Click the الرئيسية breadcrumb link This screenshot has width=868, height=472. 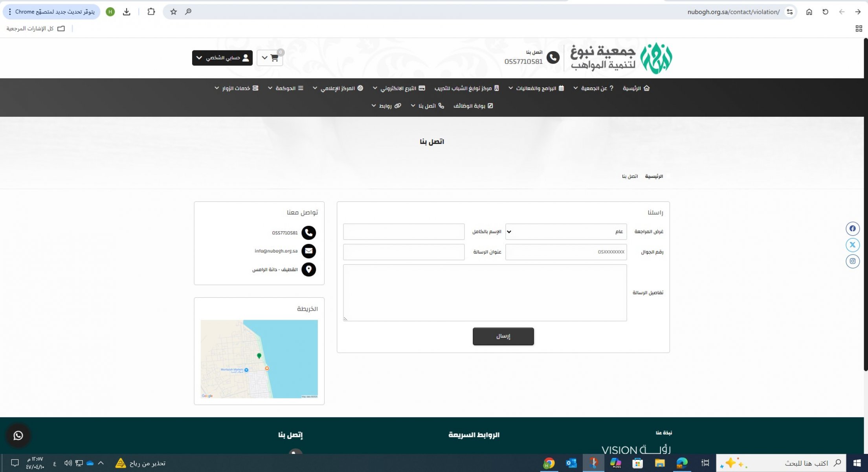(x=654, y=176)
